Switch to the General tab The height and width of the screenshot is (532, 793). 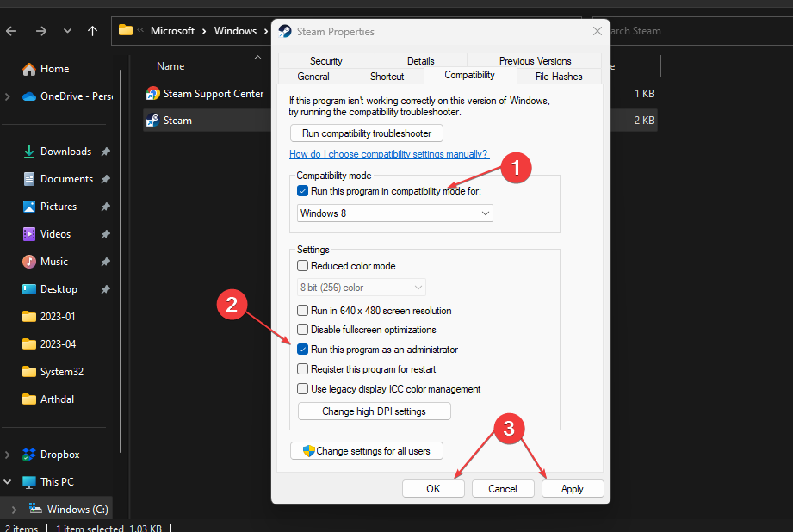tap(313, 77)
